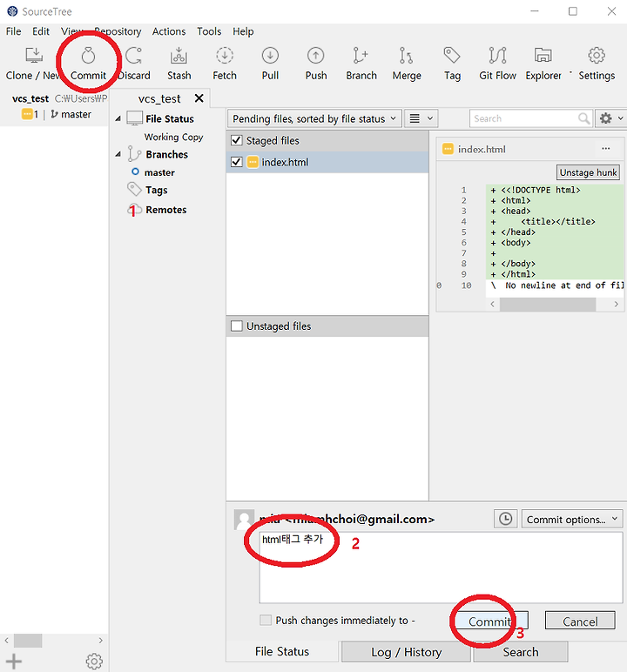Viewport: 627px width, 672px height.
Task: Click the user avatar icon
Action: point(244,520)
